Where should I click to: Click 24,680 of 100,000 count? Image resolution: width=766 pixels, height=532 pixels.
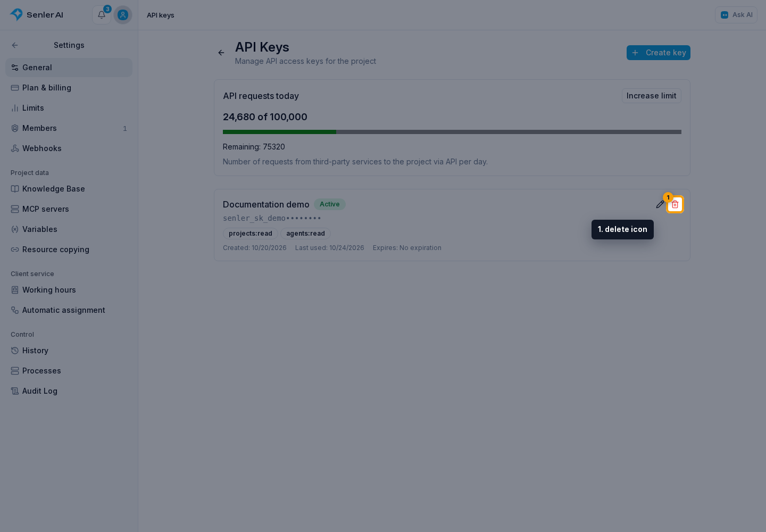265,117
